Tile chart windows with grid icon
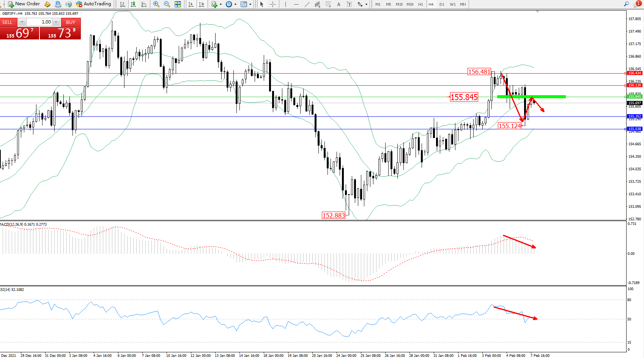This screenshot has height=358, width=644. pyautogui.click(x=178, y=4)
